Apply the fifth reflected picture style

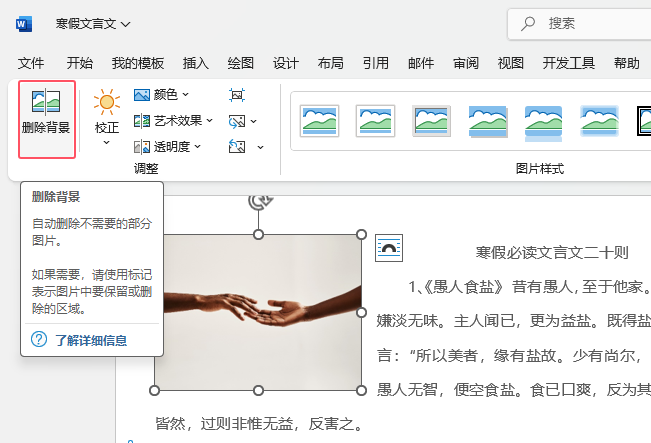pyautogui.click(x=543, y=123)
